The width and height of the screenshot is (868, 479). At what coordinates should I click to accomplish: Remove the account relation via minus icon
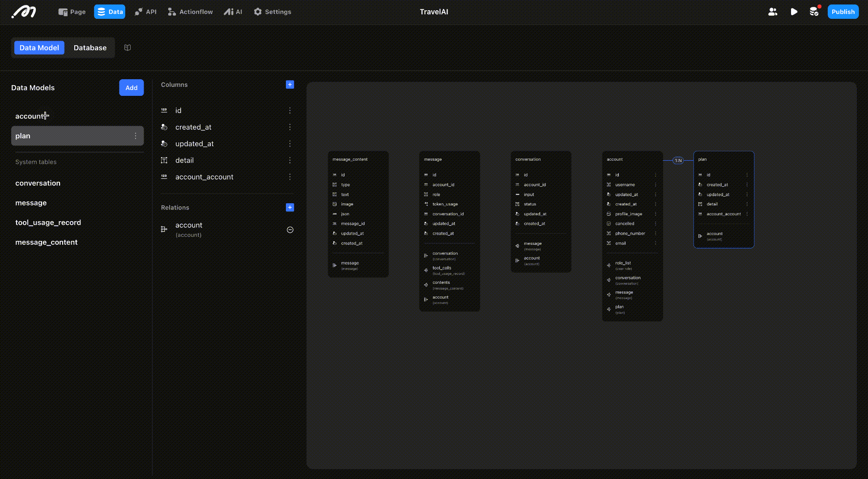pyautogui.click(x=290, y=230)
